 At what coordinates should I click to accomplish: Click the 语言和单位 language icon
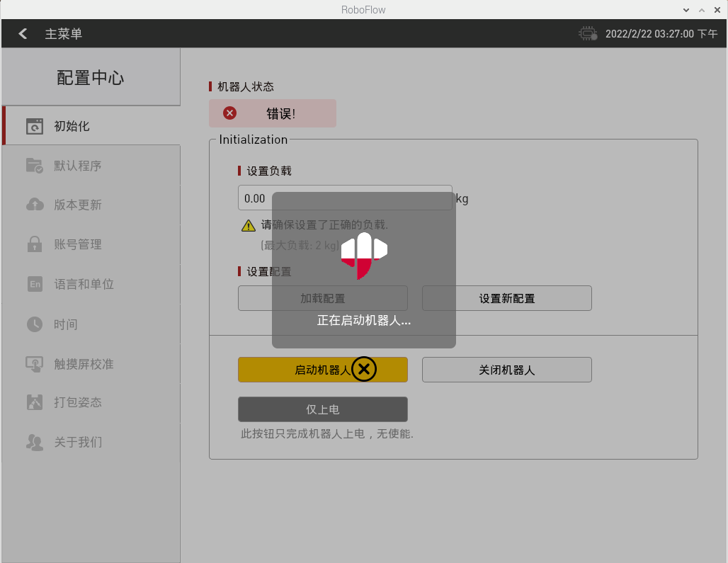[35, 284]
